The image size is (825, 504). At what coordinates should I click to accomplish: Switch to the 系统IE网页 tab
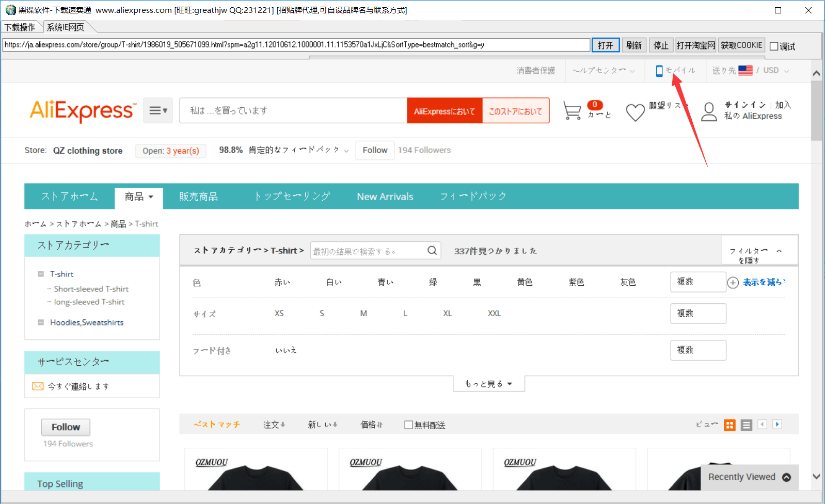[66, 27]
